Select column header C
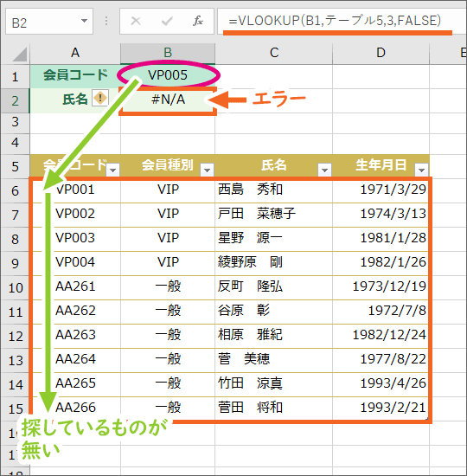 pos(274,54)
